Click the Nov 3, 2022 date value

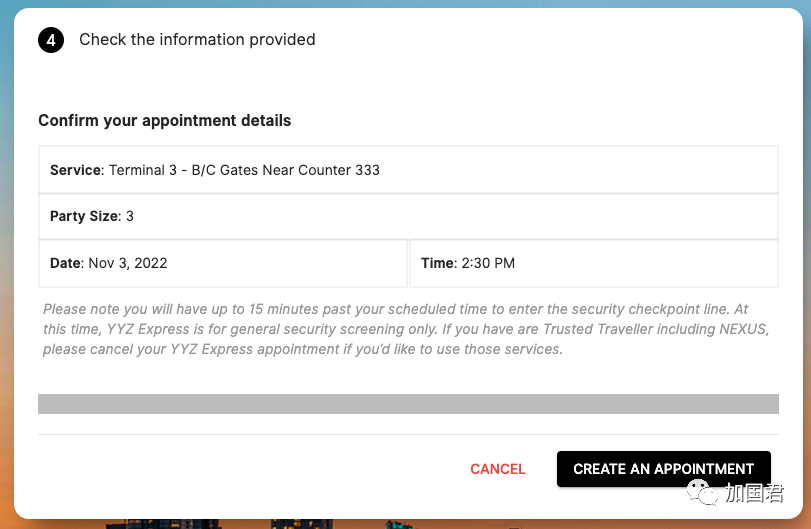pyautogui.click(x=128, y=264)
